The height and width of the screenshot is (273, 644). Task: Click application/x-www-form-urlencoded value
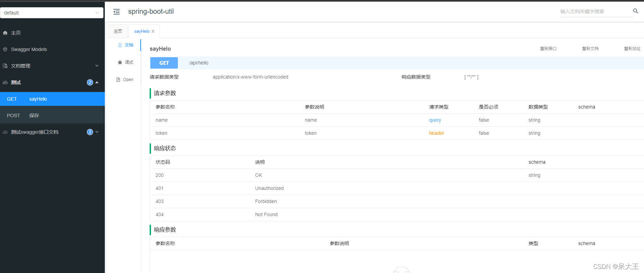(250, 77)
